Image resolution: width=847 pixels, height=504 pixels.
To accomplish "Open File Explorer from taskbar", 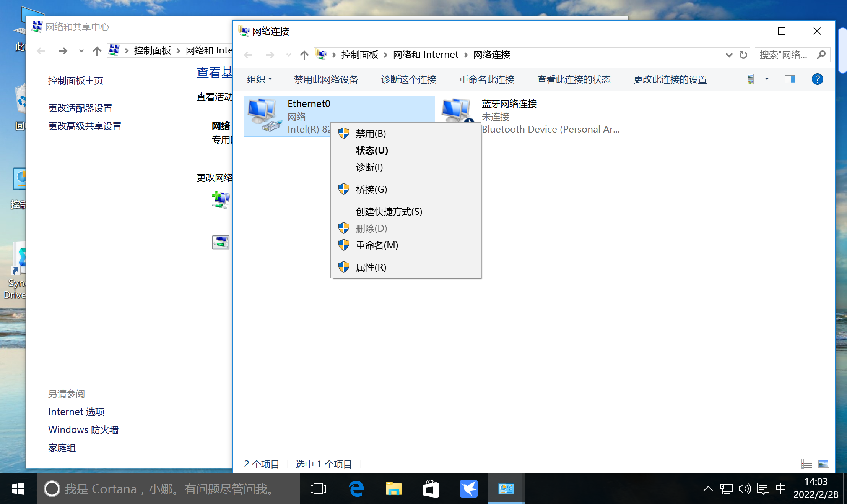I will (393, 489).
